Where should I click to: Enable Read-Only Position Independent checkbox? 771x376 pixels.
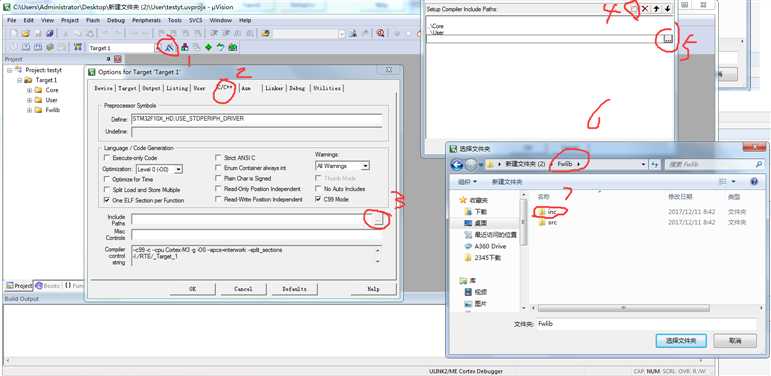point(218,189)
